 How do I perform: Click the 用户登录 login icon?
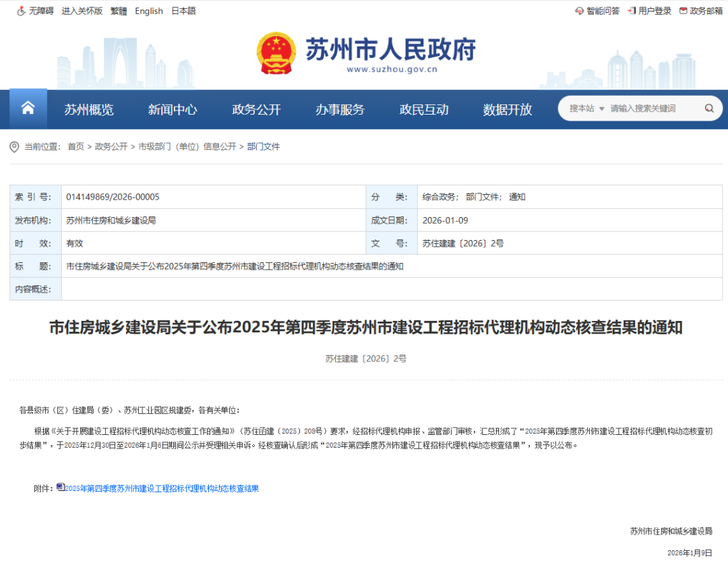pyautogui.click(x=632, y=11)
